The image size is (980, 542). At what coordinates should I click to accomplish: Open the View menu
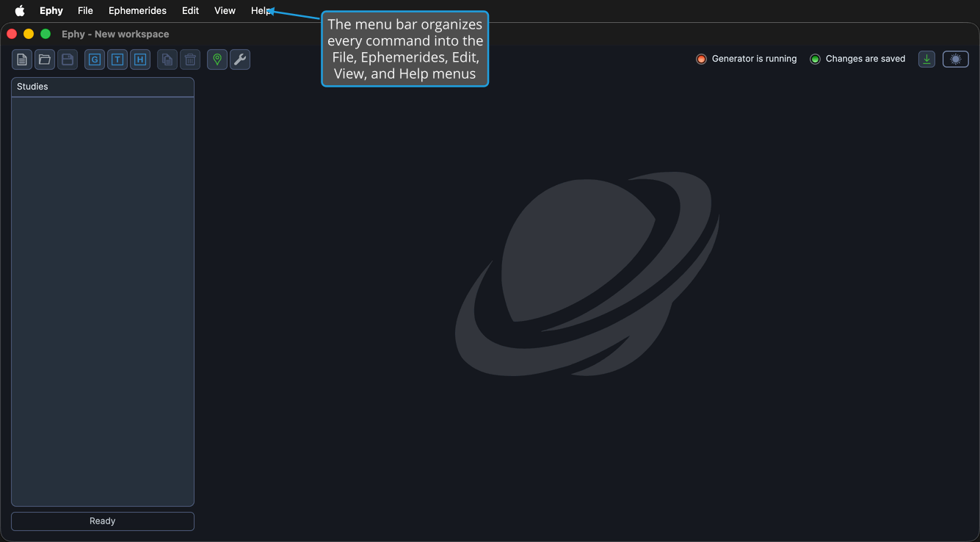(x=225, y=10)
